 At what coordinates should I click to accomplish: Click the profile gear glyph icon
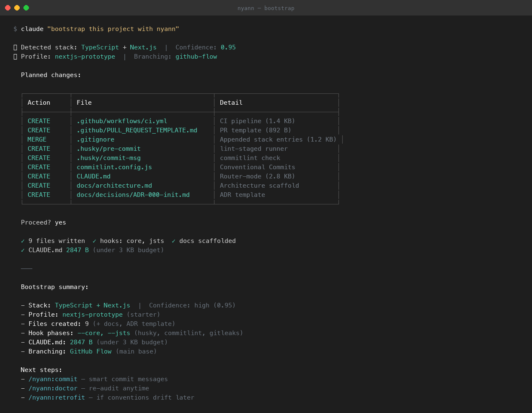coord(15,57)
